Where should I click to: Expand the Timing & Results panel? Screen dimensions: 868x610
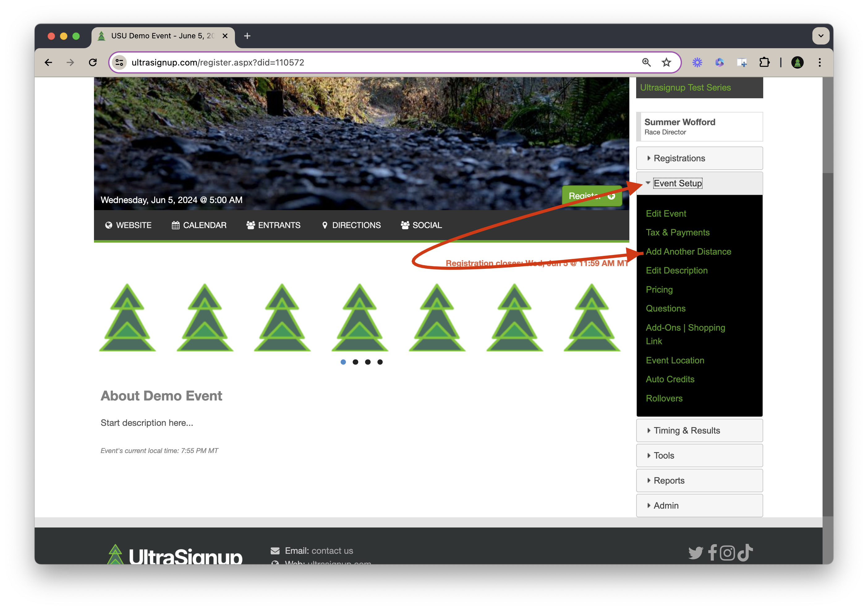(x=700, y=430)
